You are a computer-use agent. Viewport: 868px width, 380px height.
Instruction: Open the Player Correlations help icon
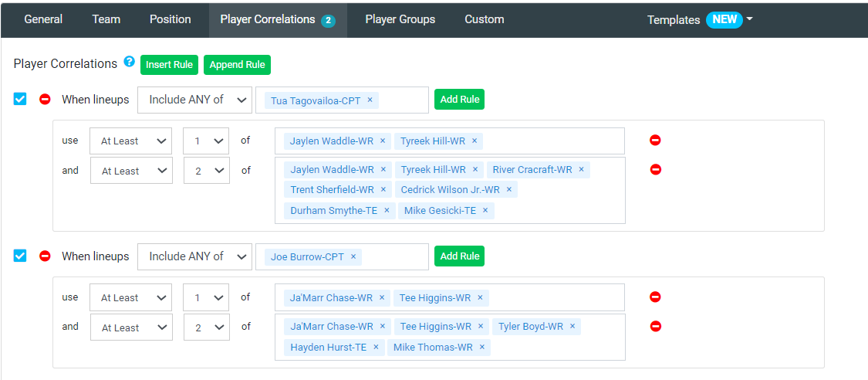[130, 62]
